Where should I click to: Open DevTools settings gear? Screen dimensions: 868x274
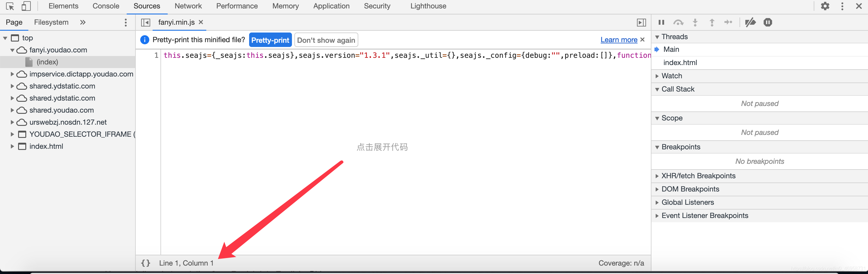click(x=825, y=6)
